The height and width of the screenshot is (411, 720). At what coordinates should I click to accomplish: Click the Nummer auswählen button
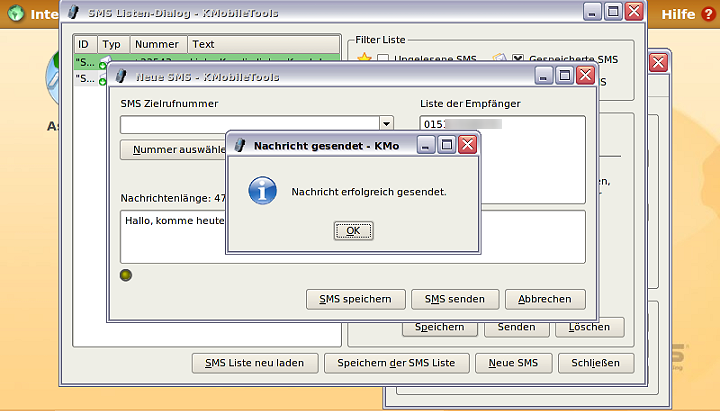click(173, 150)
